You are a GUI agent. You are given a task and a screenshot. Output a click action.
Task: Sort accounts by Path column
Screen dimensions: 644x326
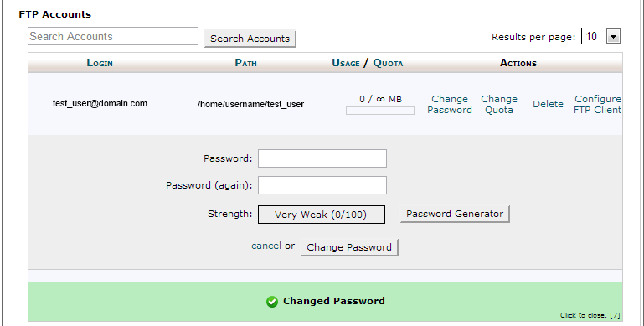point(245,63)
